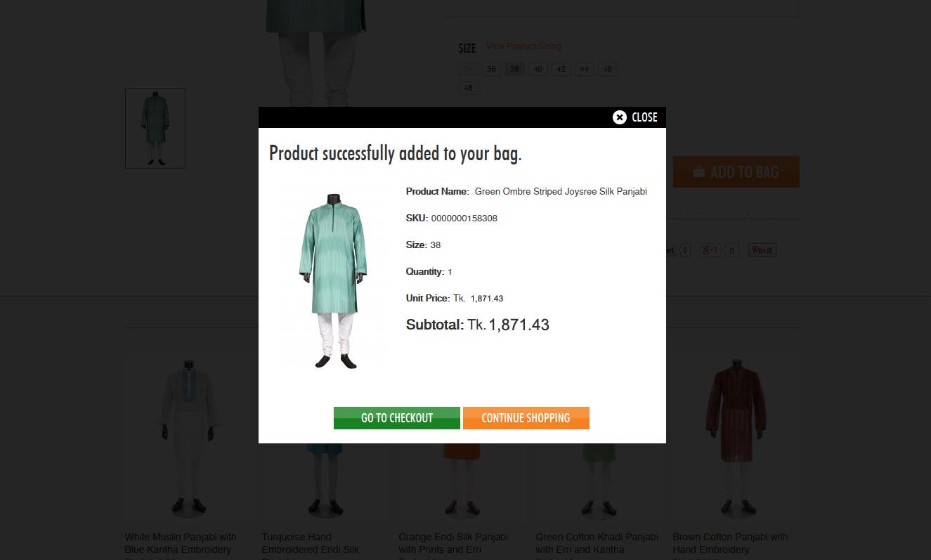Choose size 40

538,69
